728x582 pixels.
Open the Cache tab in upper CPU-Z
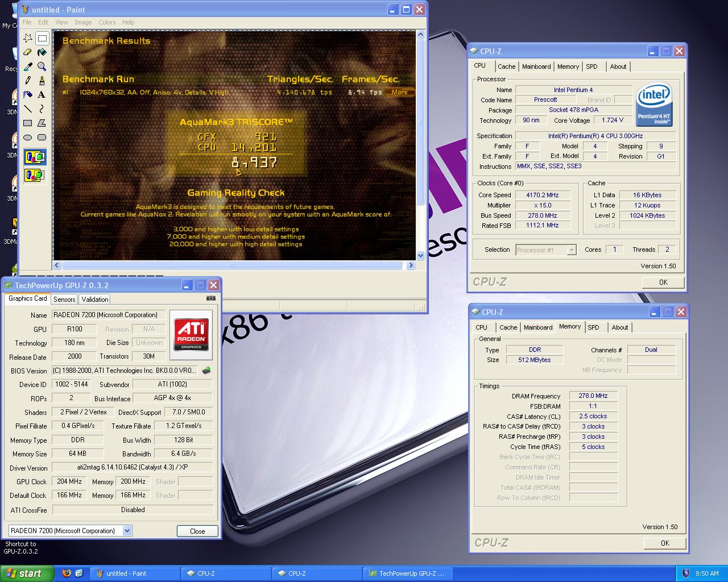click(507, 66)
